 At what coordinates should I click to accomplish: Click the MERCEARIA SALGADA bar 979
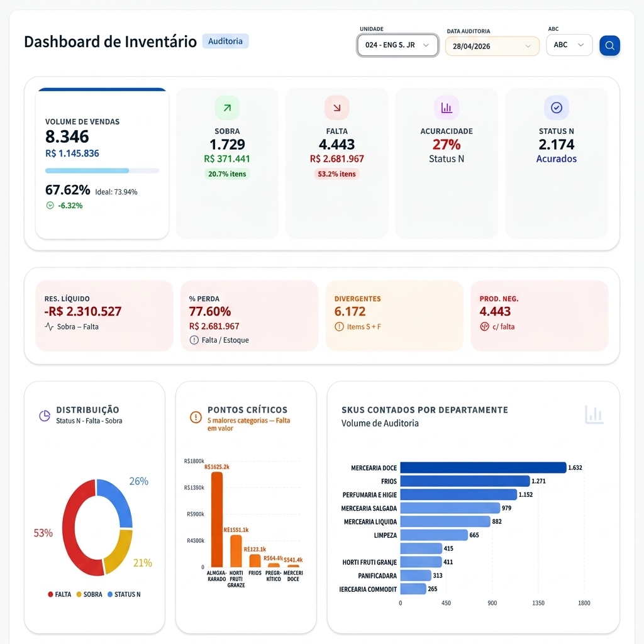pyautogui.click(x=450, y=508)
